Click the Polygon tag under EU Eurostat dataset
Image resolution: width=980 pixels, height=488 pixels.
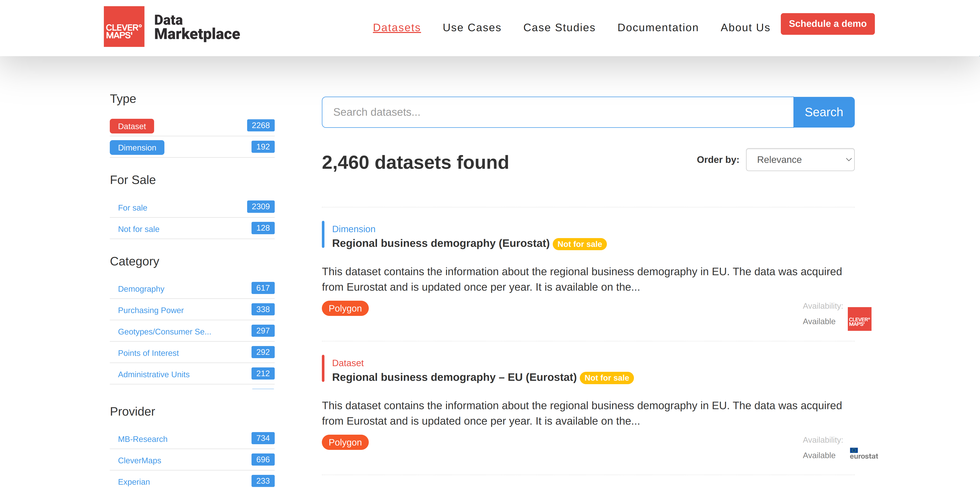345,442
